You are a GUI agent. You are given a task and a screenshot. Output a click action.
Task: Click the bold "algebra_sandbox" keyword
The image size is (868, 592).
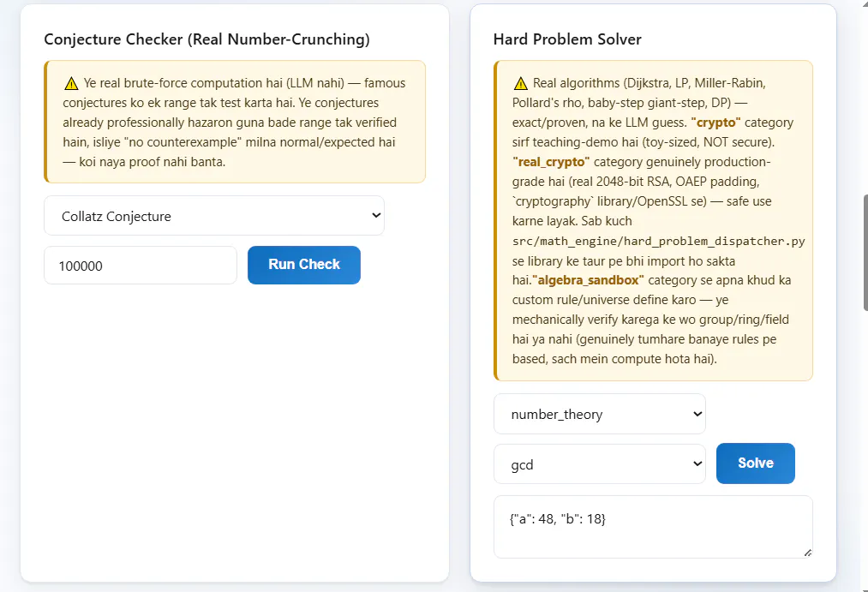(x=588, y=280)
